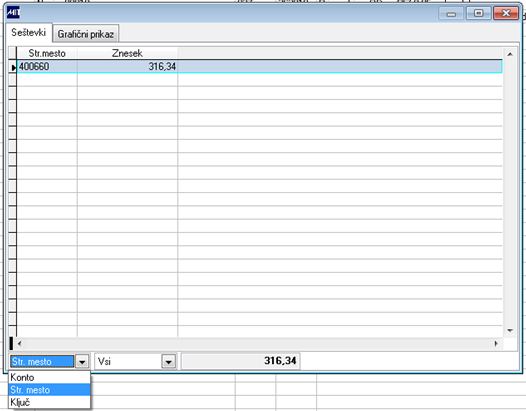The width and height of the screenshot is (526, 411).
Task: Click the amount cell 316,34 in the grid
Action: [127, 66]
